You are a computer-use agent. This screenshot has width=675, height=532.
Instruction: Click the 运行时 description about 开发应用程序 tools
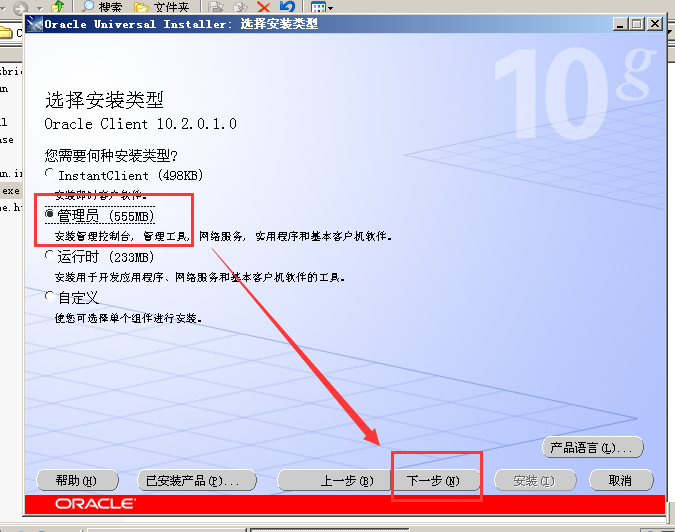pyautogui.click(x=200, y=277)
